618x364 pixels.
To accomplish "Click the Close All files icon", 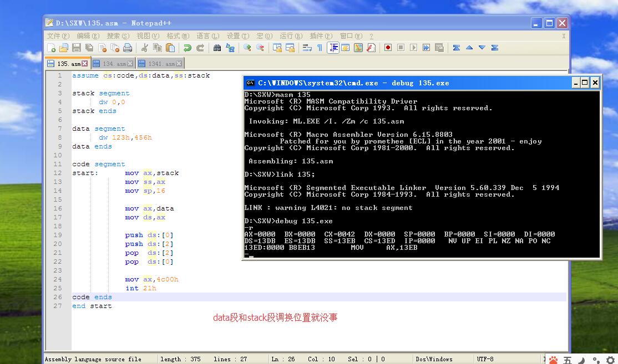I will (x=115, y=48).
